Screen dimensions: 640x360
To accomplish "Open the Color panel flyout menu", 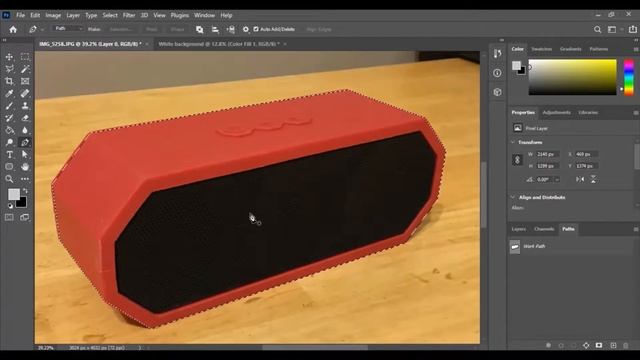I will click(636, 49).
